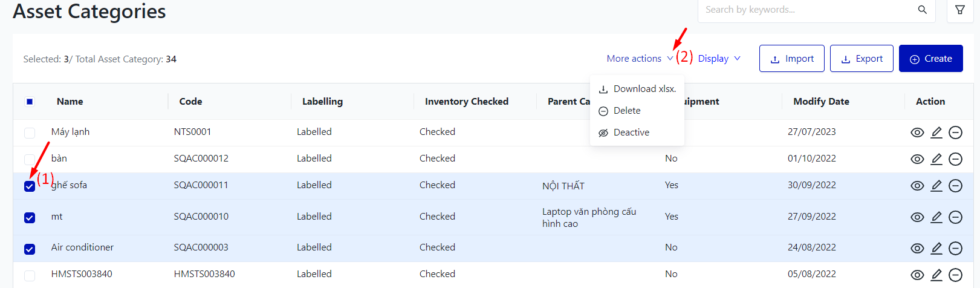
Task: Click the filter funnel icon
Action: (959, 10)
